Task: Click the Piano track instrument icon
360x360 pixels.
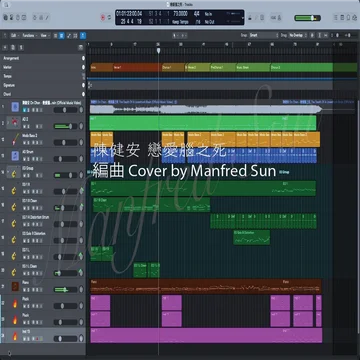Action: click(x=15, y=286)
